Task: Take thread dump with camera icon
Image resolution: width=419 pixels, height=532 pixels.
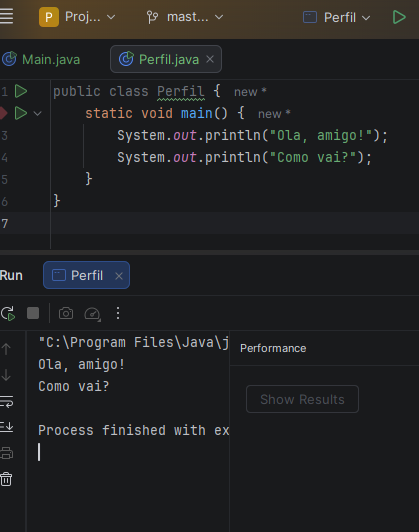Action: 66,313
